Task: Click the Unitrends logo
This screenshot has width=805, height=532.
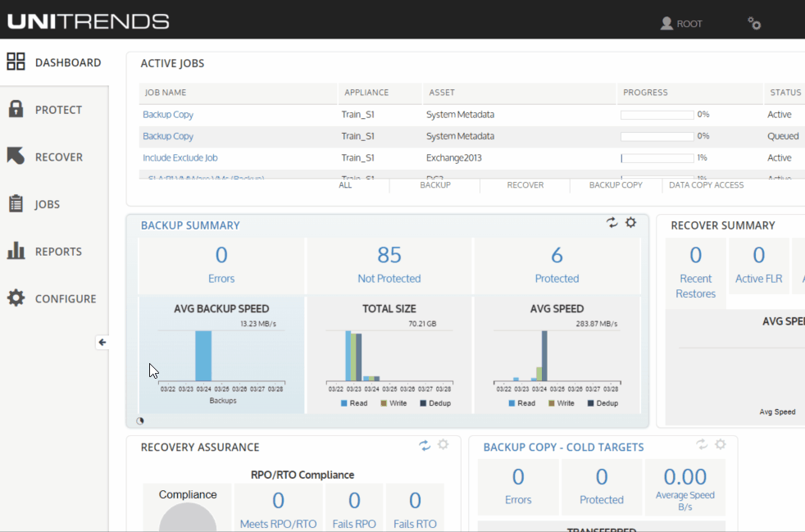Action: pos(89,21)
